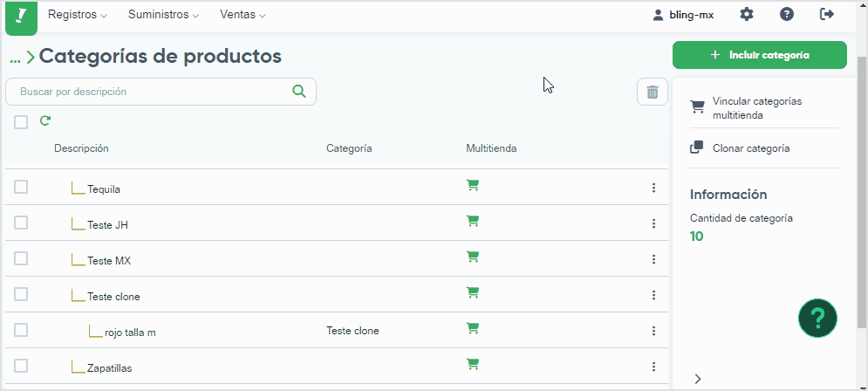Check the Teste MX row checkbox
This screenshot has height=391, width=868.
pos(21,258)
